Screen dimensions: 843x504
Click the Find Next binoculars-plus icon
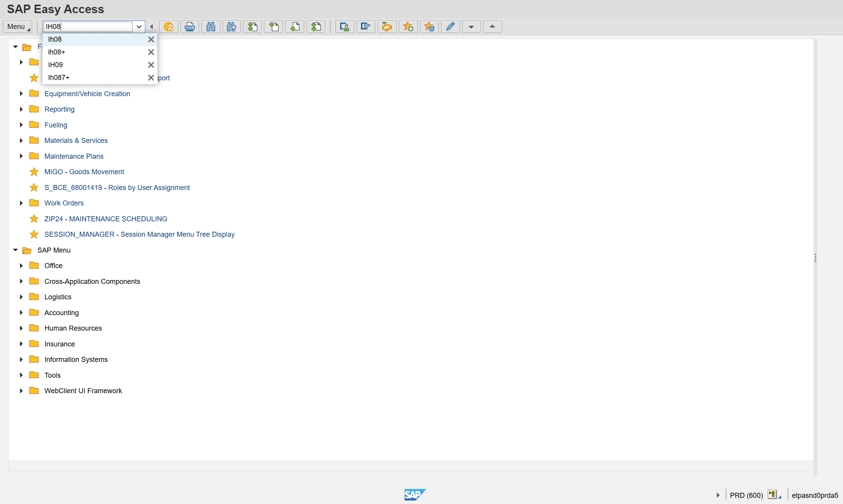point(232,27)
